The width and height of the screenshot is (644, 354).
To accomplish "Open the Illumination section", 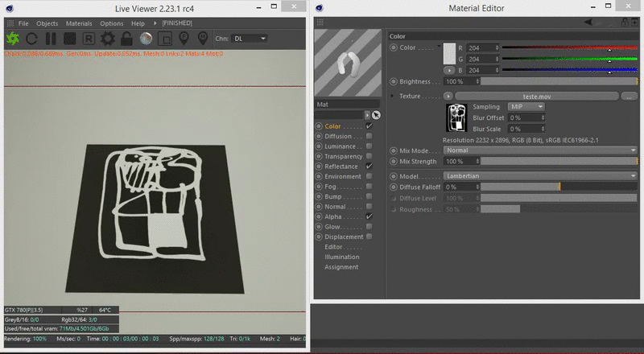I will (x=341, y=257).
